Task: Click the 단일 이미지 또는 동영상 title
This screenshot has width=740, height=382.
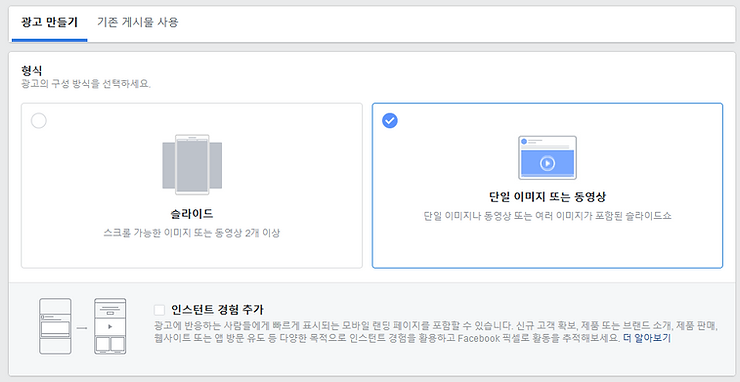Action: click(547, 196)
